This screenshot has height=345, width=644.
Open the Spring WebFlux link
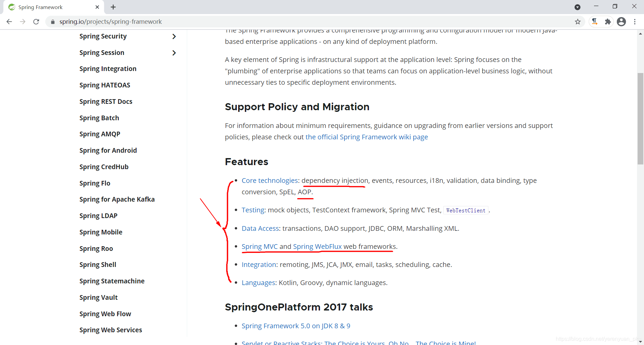(317, 247)
